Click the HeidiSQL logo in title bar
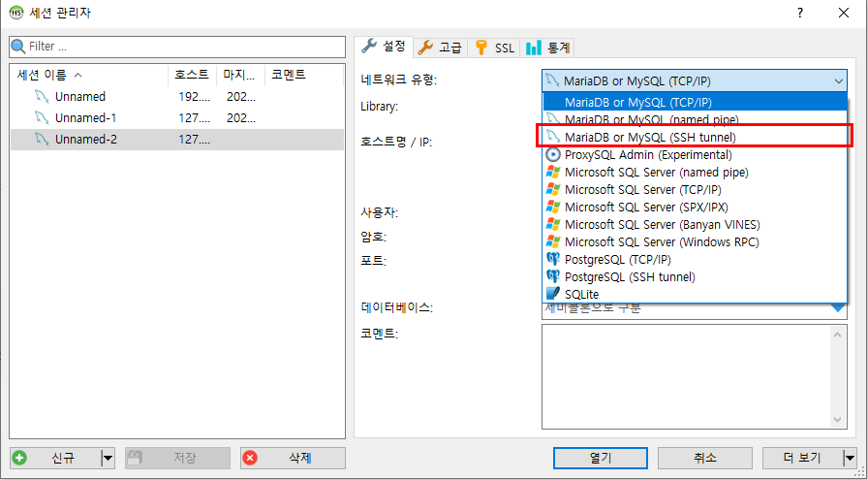Image resolution: width=868 pixels, height=480 pixels. point(16,14)
